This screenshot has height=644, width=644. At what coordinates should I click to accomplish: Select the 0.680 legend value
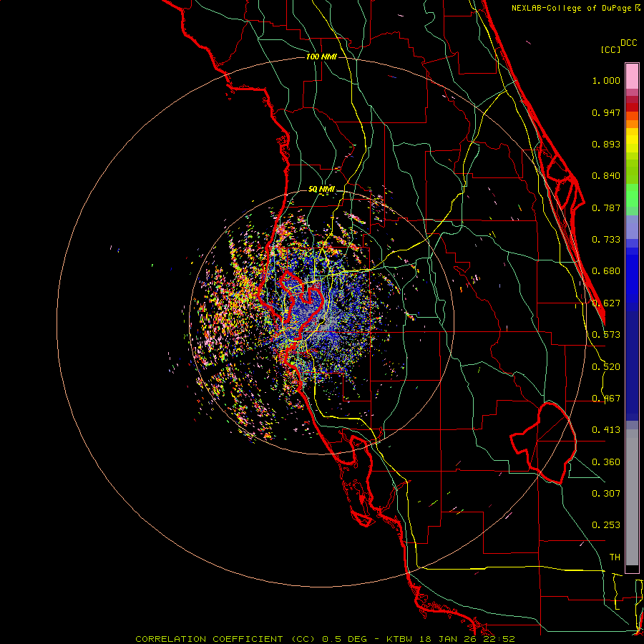pos(606,271)
